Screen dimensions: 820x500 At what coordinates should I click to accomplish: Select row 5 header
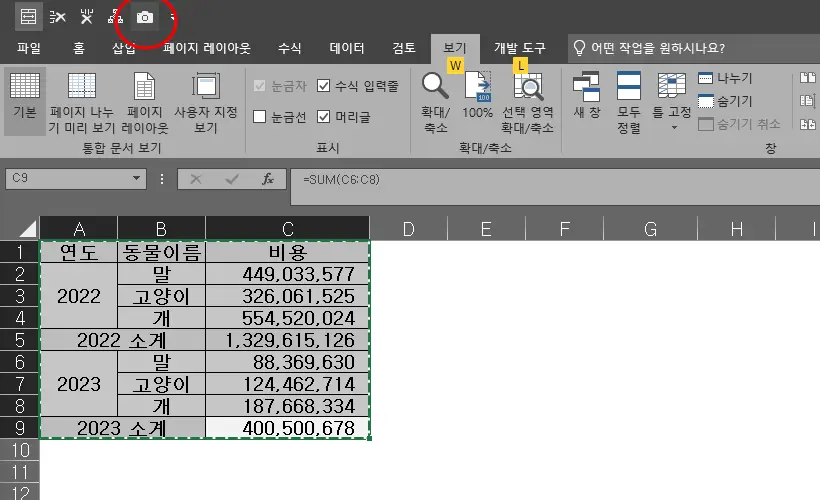click(19, 340)
